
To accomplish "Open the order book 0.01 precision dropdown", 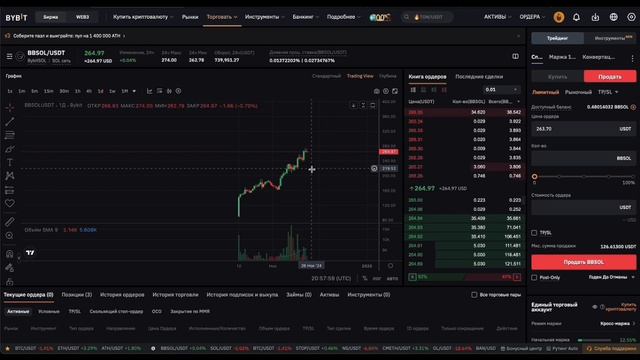I will click(501, 89).
